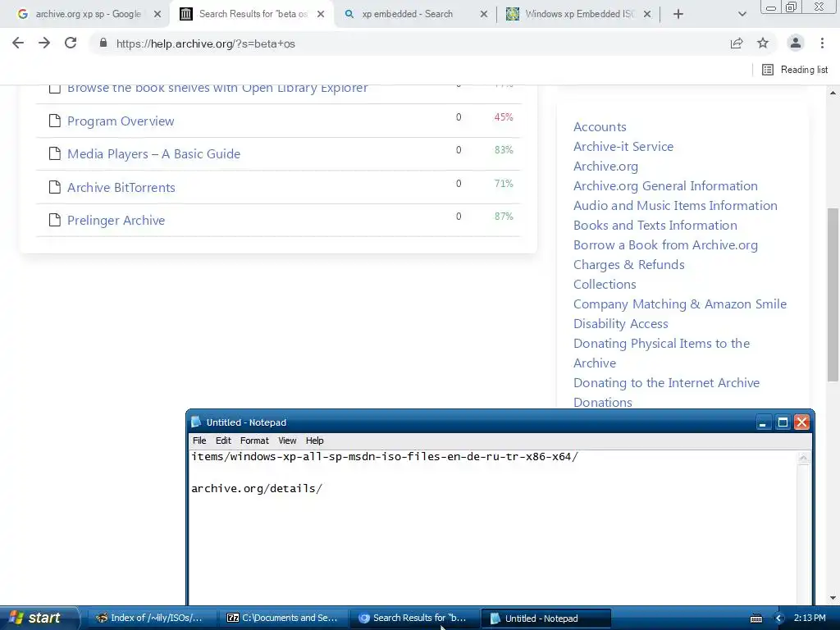
Task: Open the Disability Access category
Action: (x=620, y=323)
